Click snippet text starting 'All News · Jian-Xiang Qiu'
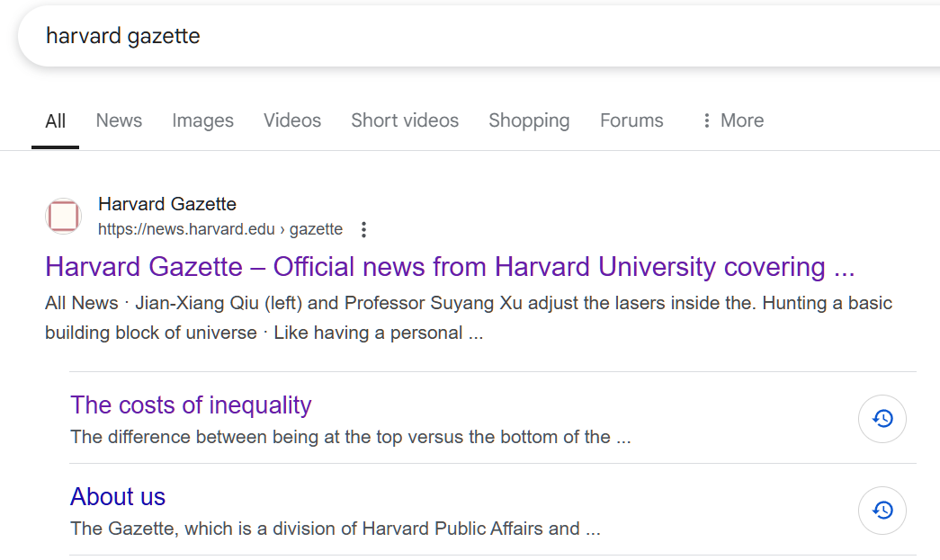Viewport: 940px width, 560px height. pyautogui.click(x=469, y=318)
